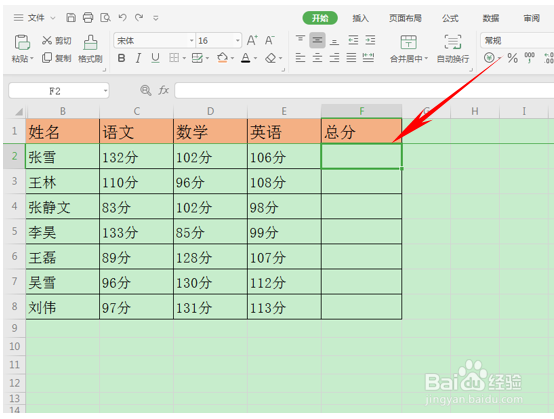Click 合并居中 merge and center
Screen dimensions: 554x419
(x=409, y=49)
